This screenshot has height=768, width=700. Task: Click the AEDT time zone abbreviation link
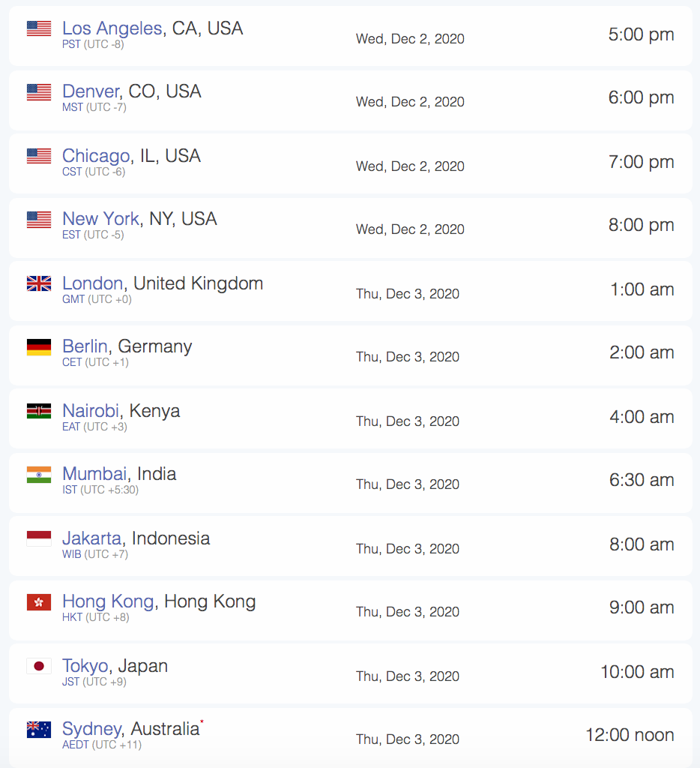[76, 745]
